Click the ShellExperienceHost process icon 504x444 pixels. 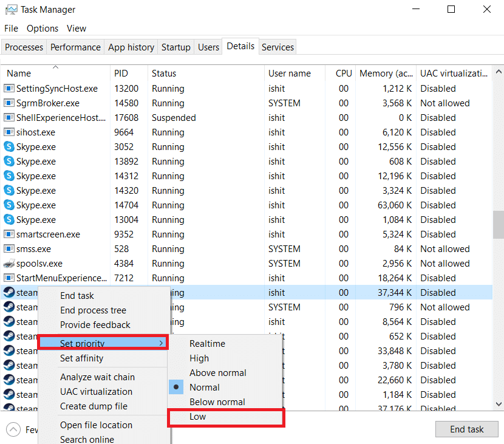(x=9, y=117)
